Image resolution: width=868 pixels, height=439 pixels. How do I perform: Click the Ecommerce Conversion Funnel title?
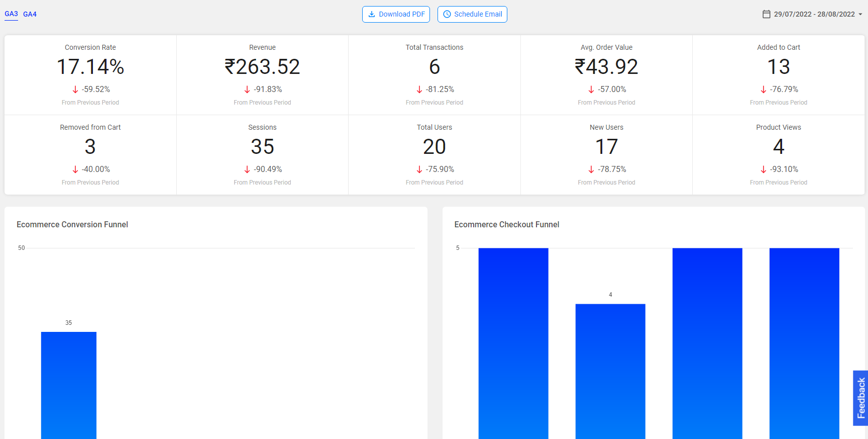click(72, 225)
